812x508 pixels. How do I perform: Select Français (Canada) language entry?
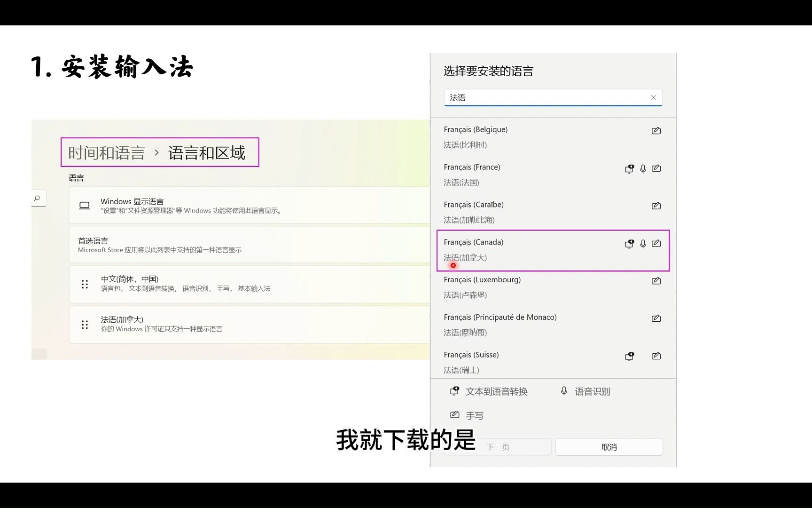(x=553, y=250)
